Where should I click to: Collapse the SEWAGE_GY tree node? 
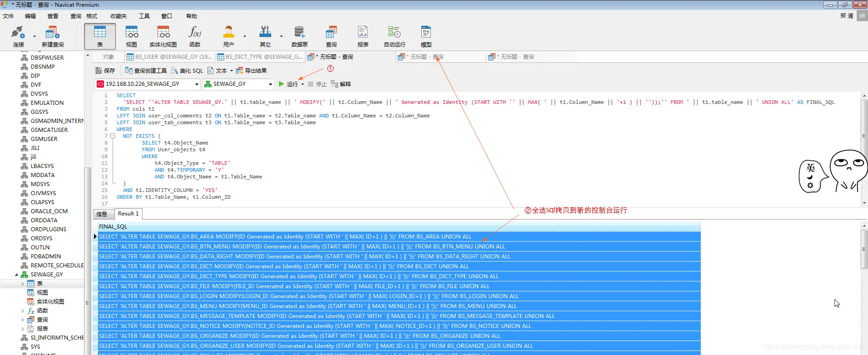(17, 275)
